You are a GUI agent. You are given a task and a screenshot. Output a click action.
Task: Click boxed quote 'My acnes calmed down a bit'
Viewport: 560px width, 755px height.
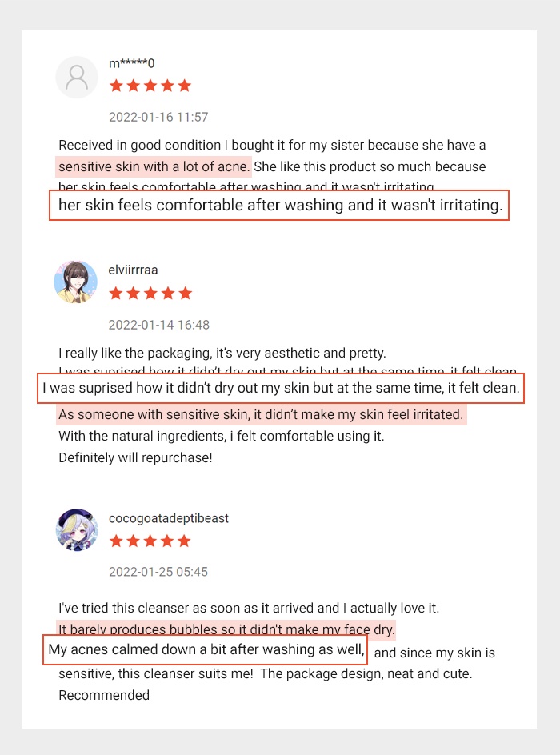(206, 649)
